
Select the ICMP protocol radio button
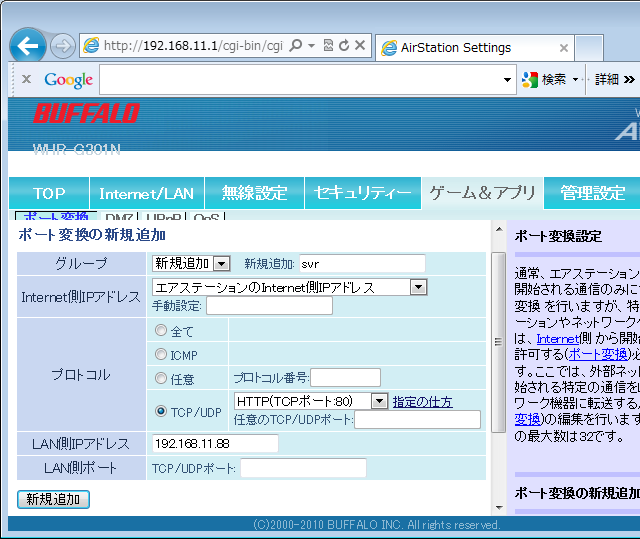click(161, 354)
